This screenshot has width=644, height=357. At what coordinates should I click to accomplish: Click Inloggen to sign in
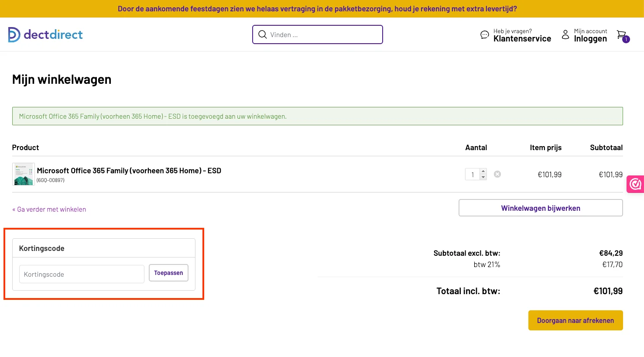tap(590, 38)
